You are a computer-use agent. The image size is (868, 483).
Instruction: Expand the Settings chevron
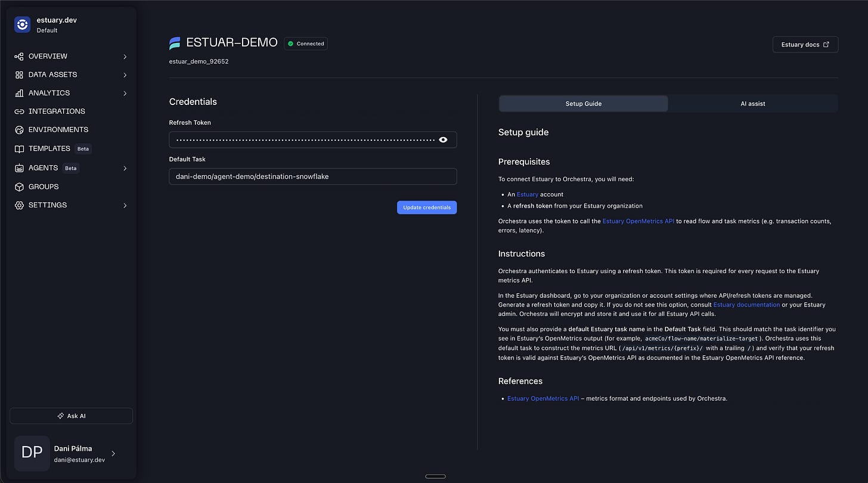(125, 205)
